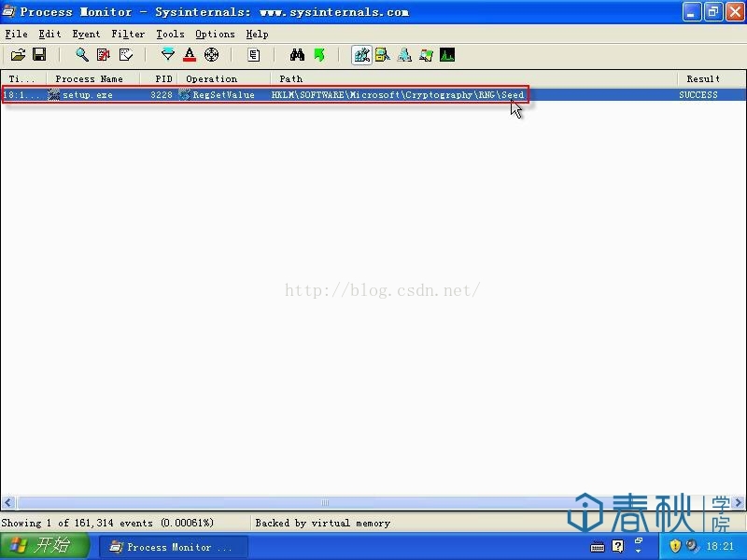The height and width of the screenshot is (560, 747).
Task: Click the Showing 1 of 161,314 events status
Action: 107,523
